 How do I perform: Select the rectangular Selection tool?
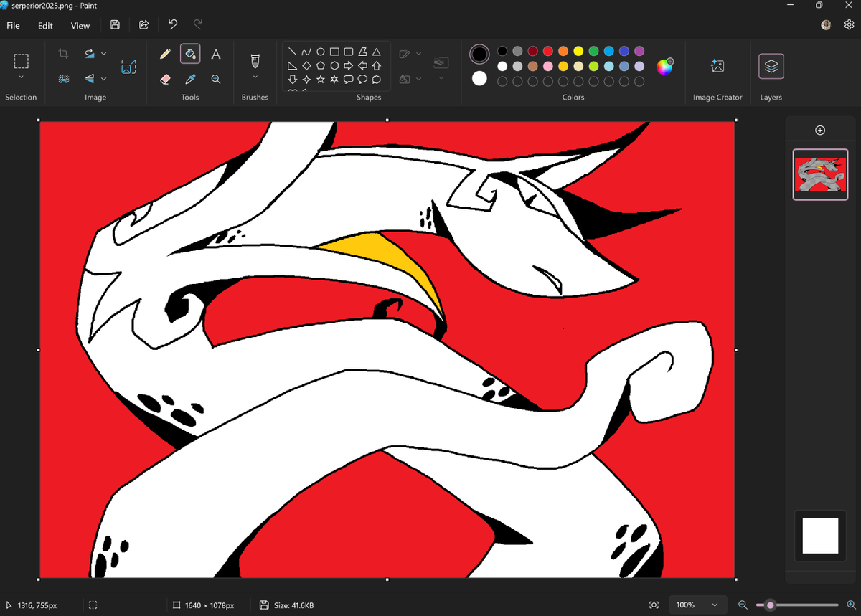[x=21, y=61]
